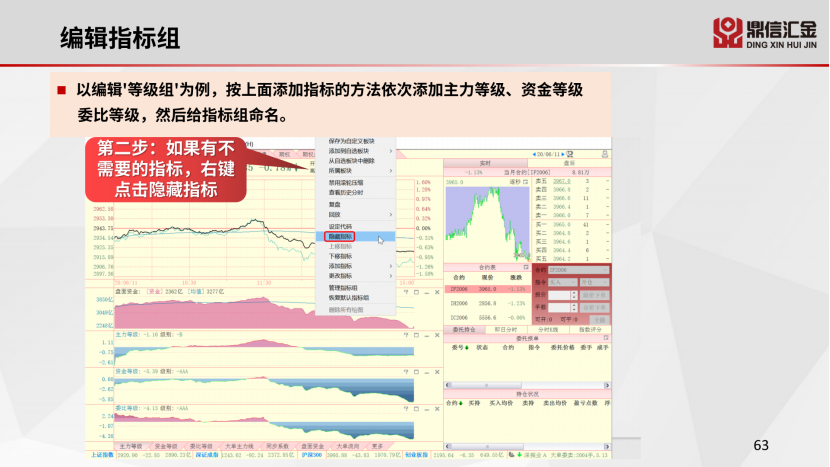The width and height of the screenshot is (830, 467).
Task: Click 管理指标组 menu entry
Action: (344, 288)
